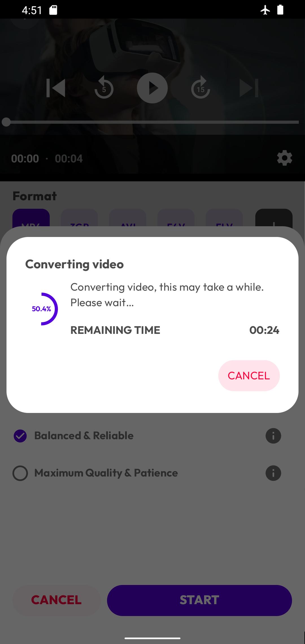Screen dimensions: 305x644
Task: Skip to previous video track
Action: pyautogui.click(x=56, y=88)
